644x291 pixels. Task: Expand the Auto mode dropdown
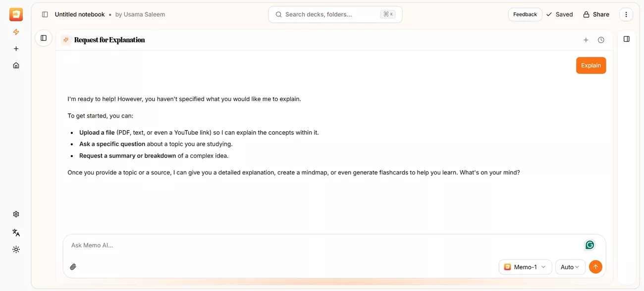click(x=570, y=267)
